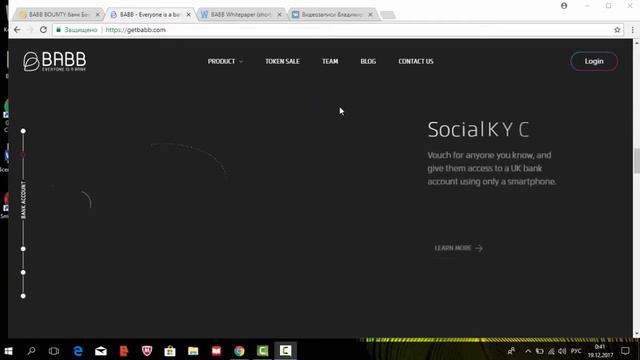Screen dimensions: 640x360
Task: Open Chrome's three-dot menu
Action: 633,30
